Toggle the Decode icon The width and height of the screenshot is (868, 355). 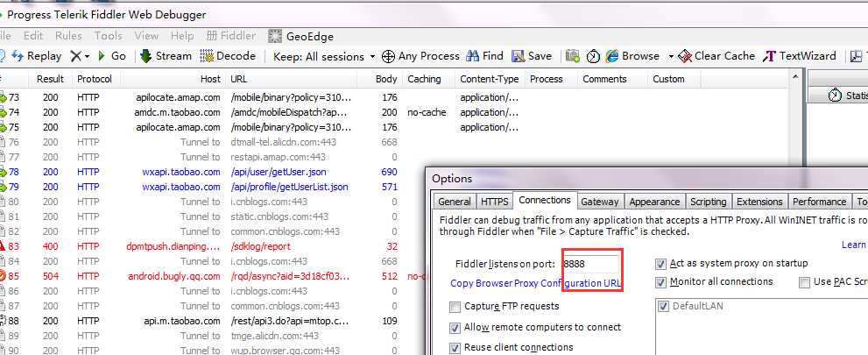point(207,56)
